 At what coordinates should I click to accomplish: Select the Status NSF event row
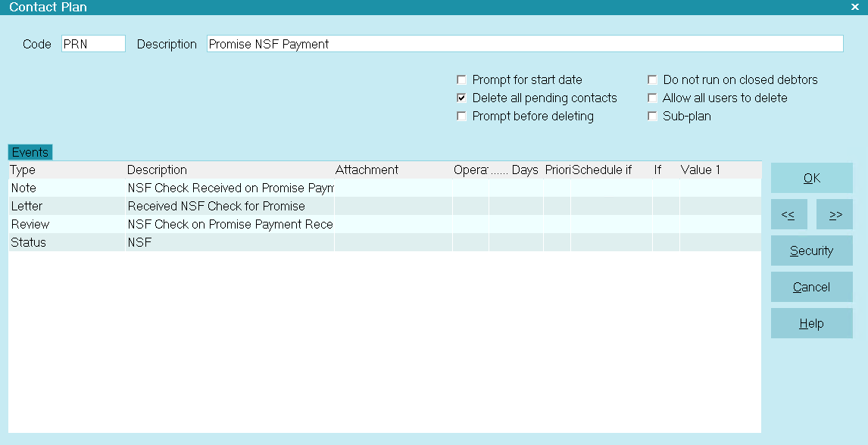click(x=227, y=242)
